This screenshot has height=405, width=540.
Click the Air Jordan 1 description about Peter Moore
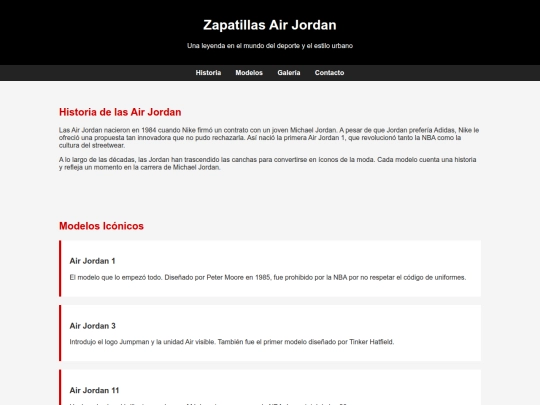click(x=268, y=278)
